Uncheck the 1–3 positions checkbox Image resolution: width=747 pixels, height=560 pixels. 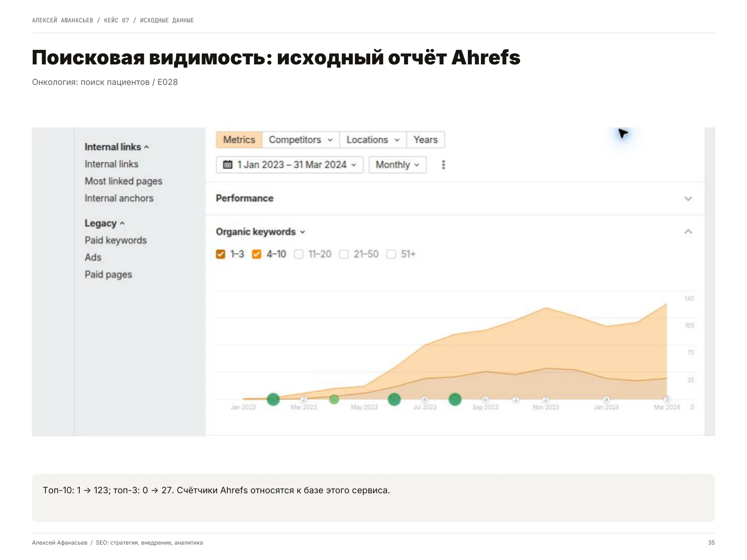pyautogui.click(x=221, y=254)
